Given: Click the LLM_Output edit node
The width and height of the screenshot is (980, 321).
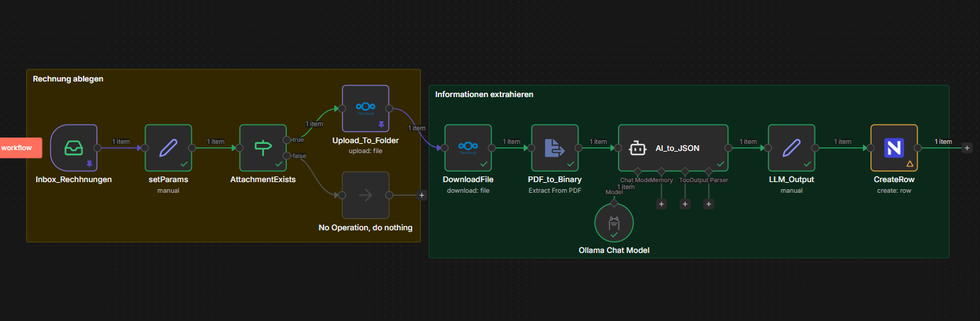Looking at the screenshot, I should (x=791, y=147).
